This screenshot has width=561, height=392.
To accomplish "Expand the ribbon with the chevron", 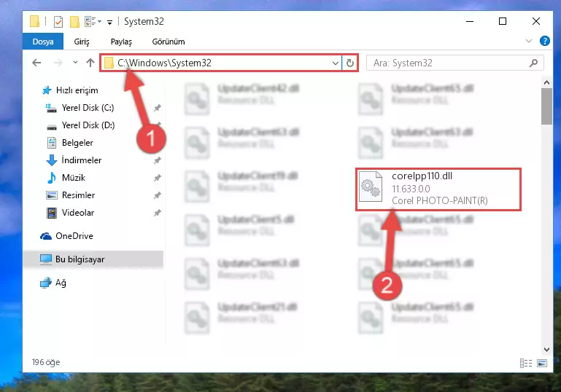I will 529,41.
